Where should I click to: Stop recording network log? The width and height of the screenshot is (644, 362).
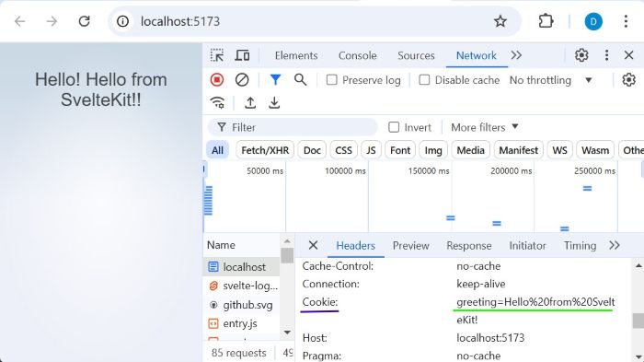point(217,80)
